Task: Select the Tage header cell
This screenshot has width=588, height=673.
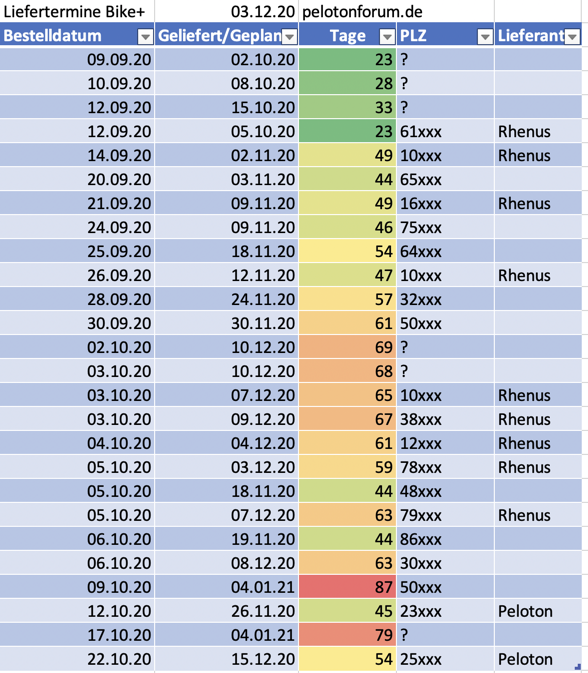Action: 347,35
